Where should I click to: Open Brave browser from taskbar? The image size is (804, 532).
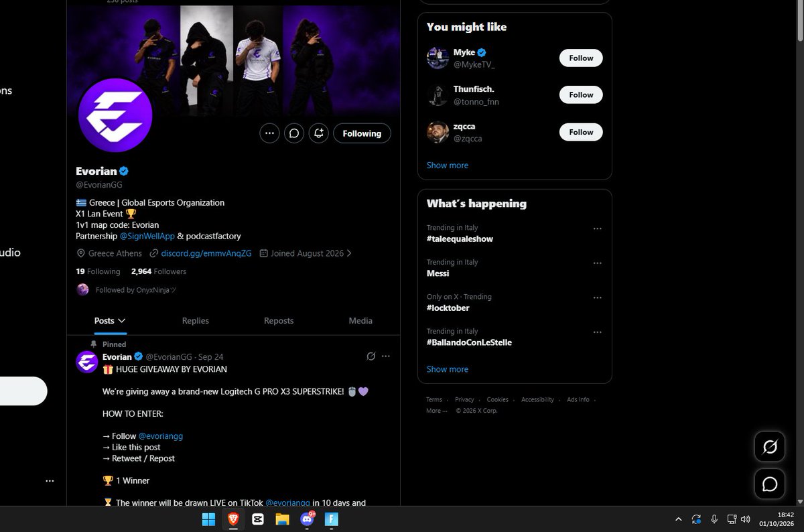233,519
